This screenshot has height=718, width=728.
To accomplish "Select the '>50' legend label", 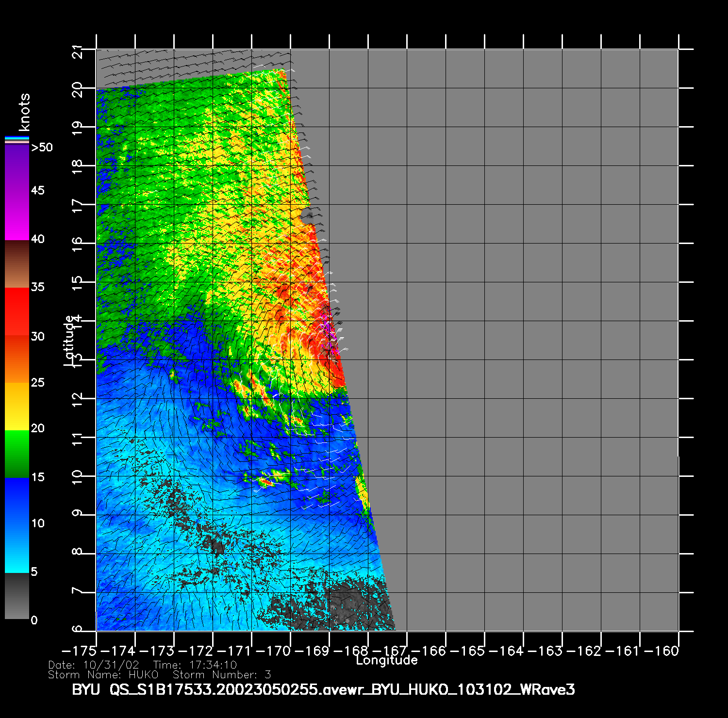I will 42,147.
